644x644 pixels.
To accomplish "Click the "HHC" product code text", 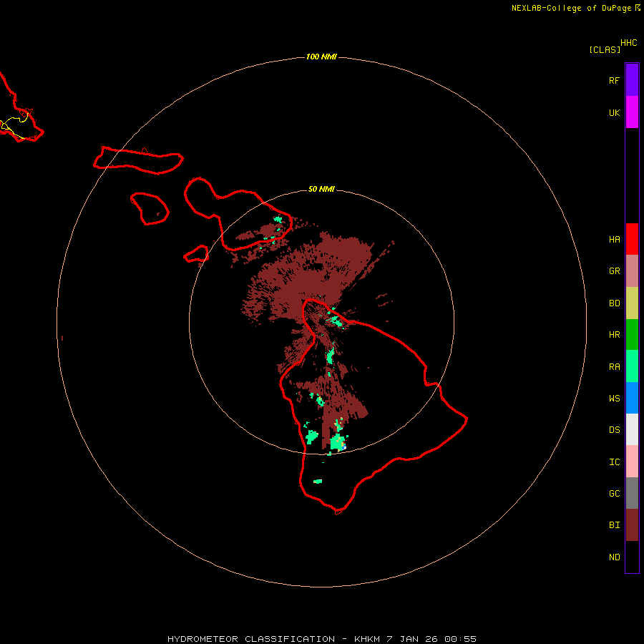I will tap(629, 43).
